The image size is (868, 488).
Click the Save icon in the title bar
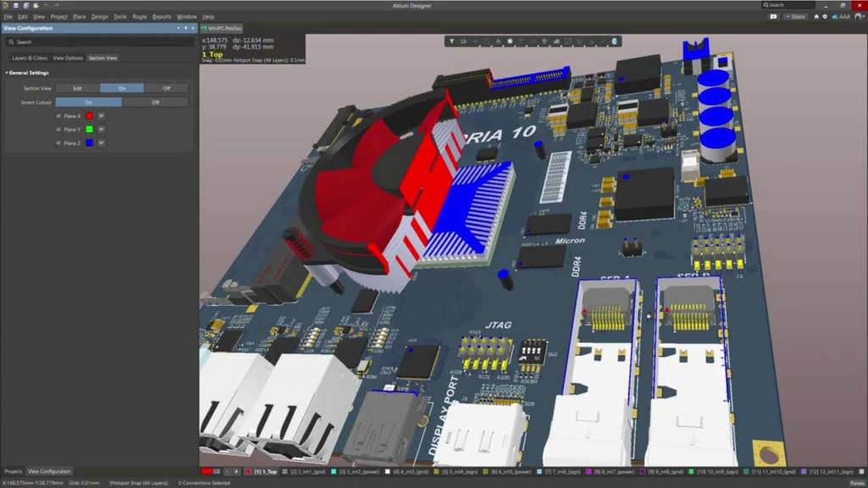pos(15,5)
